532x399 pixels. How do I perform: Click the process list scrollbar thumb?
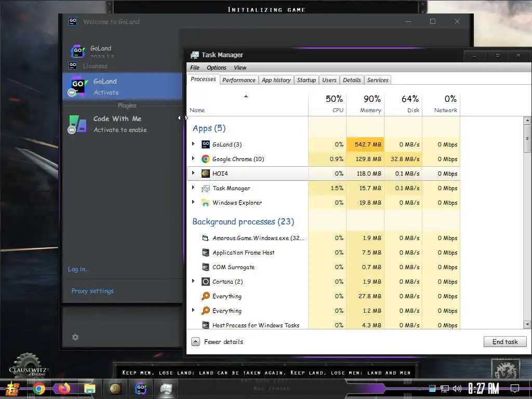pos(527,138)
